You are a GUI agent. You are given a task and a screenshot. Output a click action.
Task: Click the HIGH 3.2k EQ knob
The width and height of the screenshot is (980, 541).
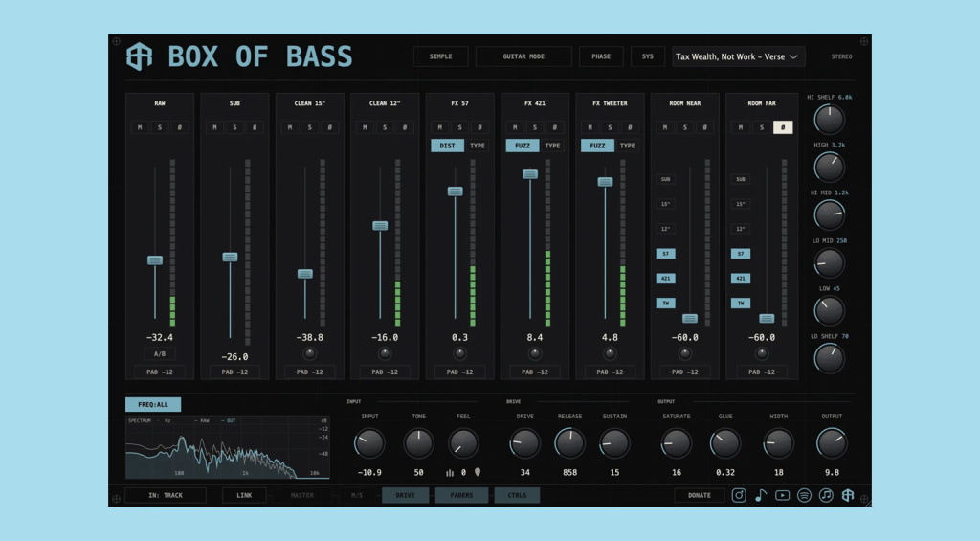coord(829,167)
